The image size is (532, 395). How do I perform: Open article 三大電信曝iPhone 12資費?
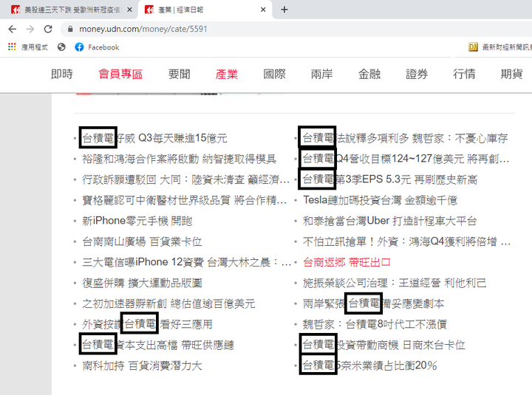[x=187, y=262]
